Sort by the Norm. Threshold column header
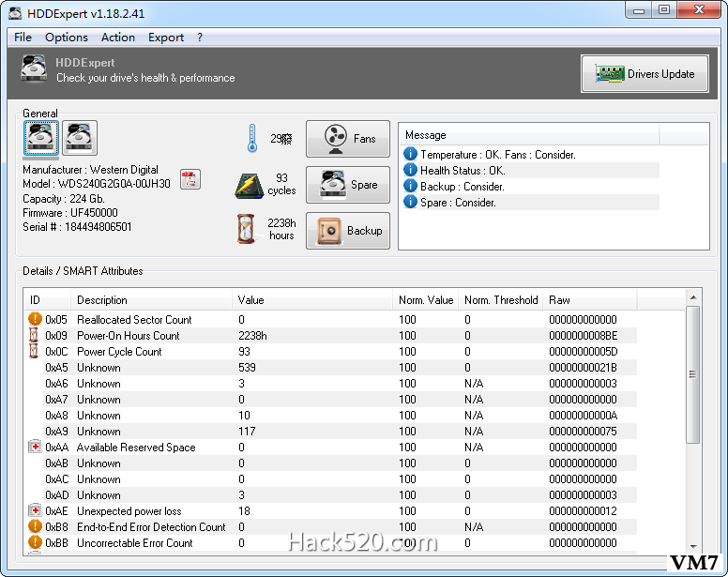728x577 pixels. pyautogui.click(x=501, y=300)
